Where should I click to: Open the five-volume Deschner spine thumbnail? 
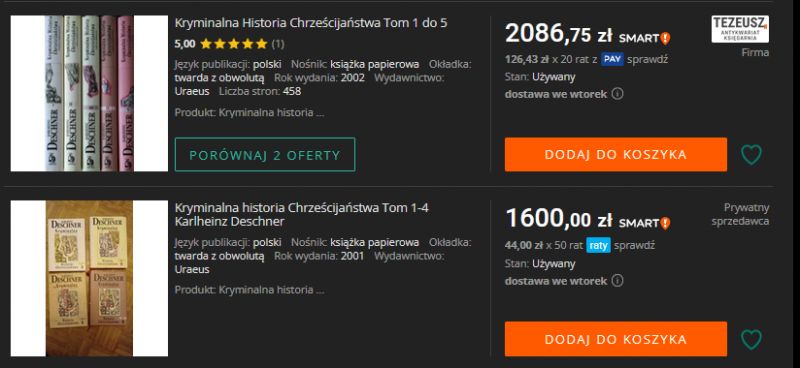[89, 93]
